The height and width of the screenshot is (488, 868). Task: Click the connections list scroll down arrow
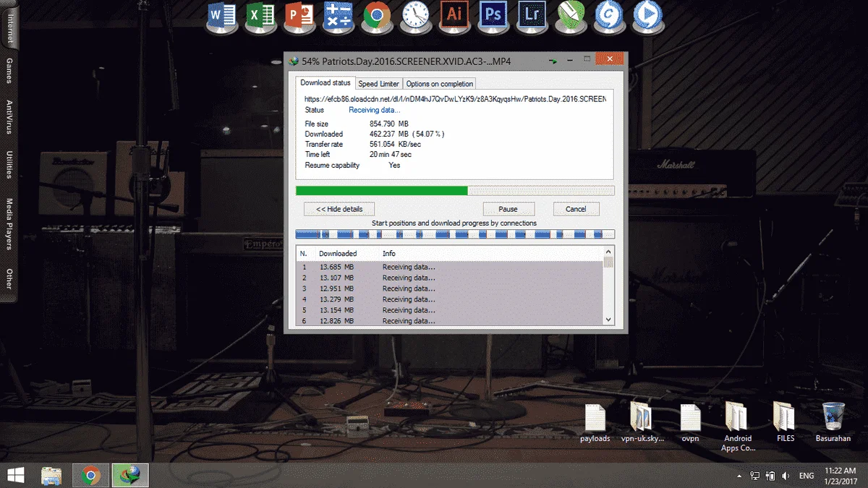pyautogui.click(x=608, y=319)
